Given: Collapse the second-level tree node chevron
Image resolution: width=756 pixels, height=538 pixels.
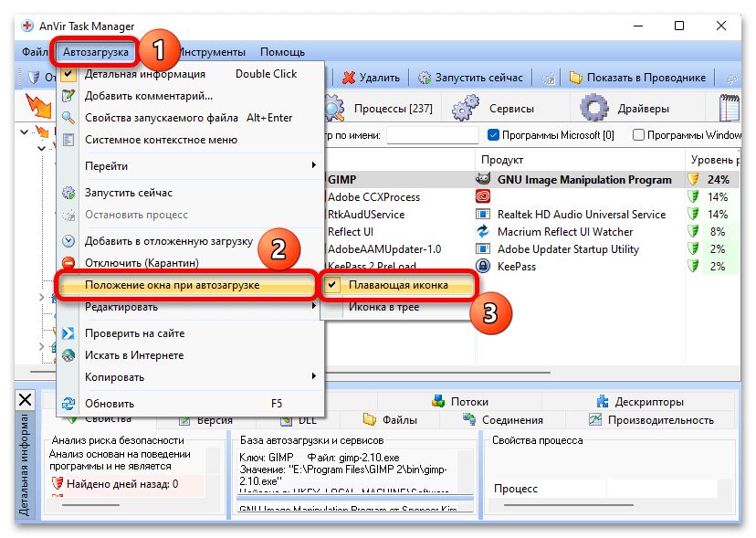Looking at the screenshot, I should [41, 148].
